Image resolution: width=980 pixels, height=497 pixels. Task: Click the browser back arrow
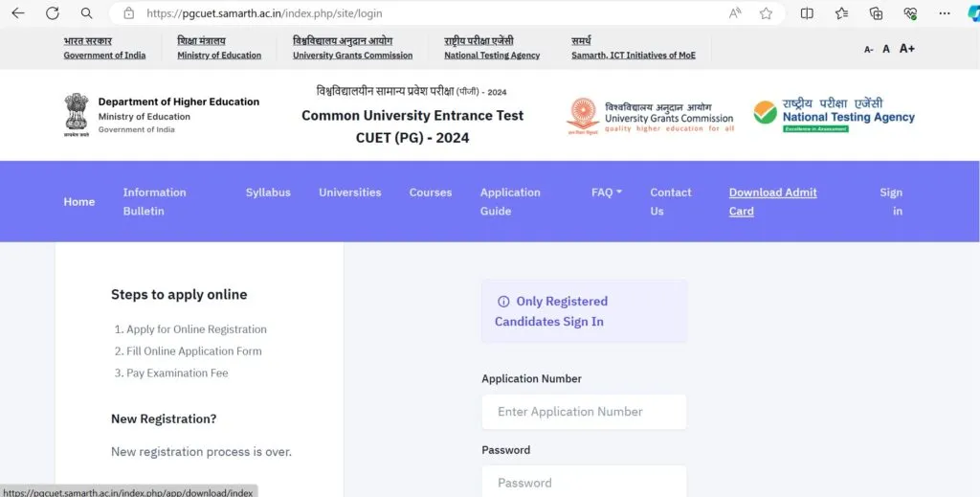18,13
